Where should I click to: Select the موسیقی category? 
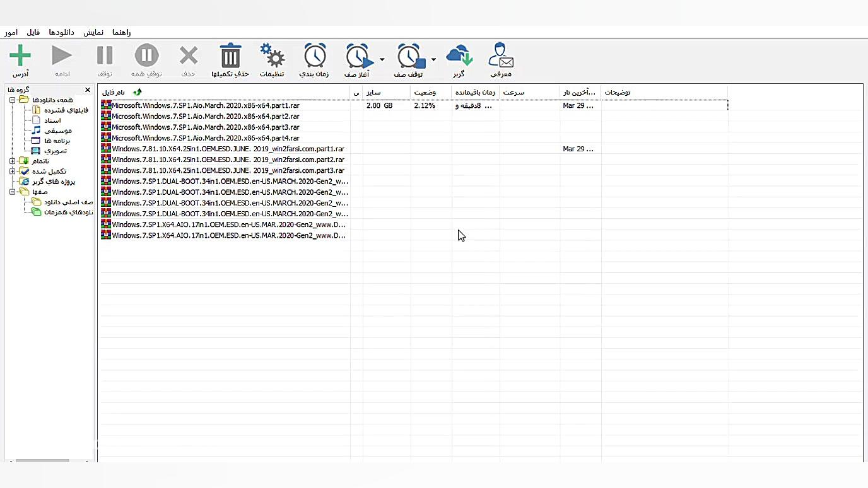(58, 131)
